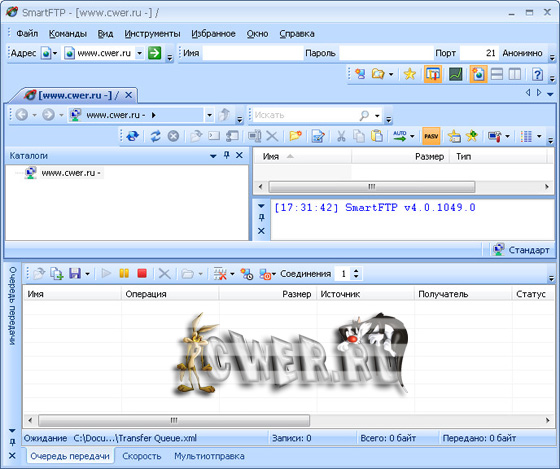
Task: Click the Cut scissors icon
Action: (341, 136)
